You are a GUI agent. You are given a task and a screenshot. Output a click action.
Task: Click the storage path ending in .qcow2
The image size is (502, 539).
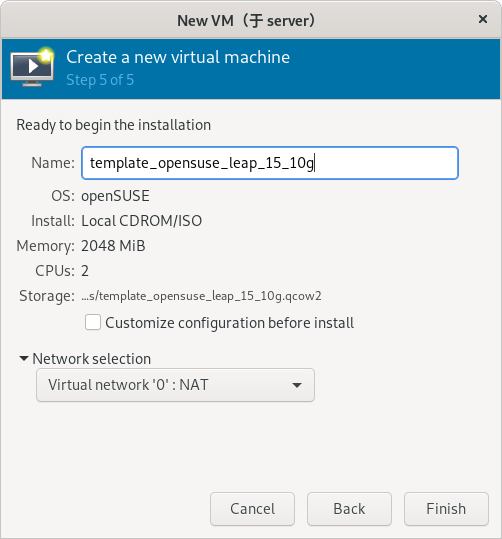(x=201, y=296)
